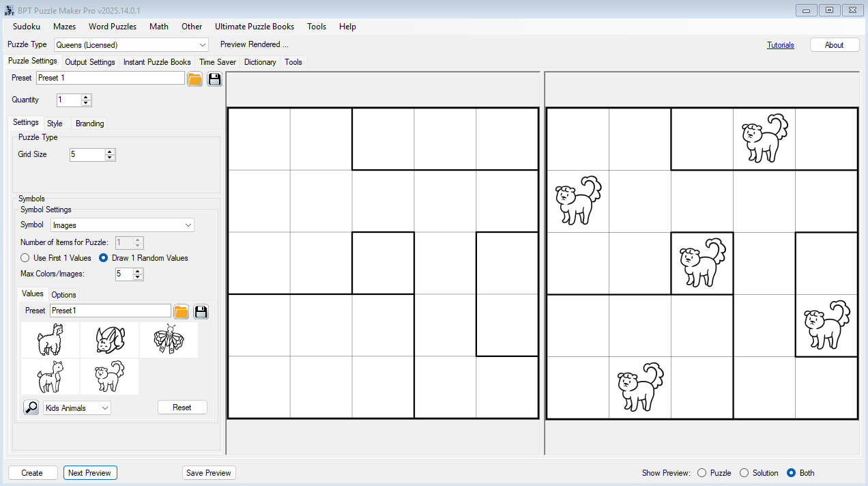Open the Tutorials link
The height and width of the screenshot is (486, 868).
tap(780, 45)
